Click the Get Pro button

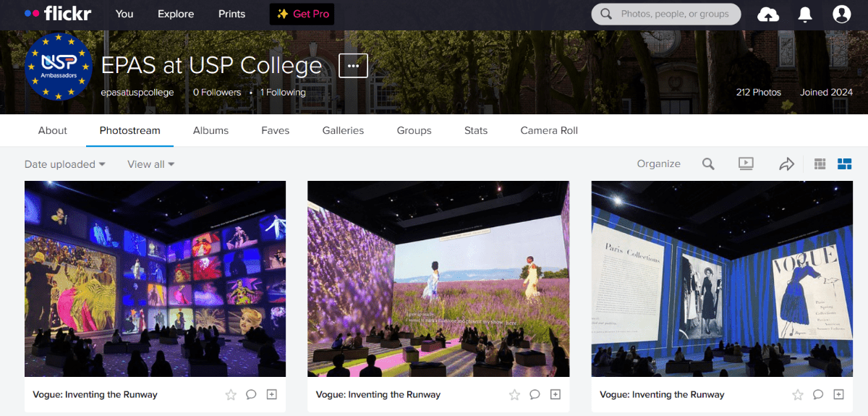tap(302, 14)
